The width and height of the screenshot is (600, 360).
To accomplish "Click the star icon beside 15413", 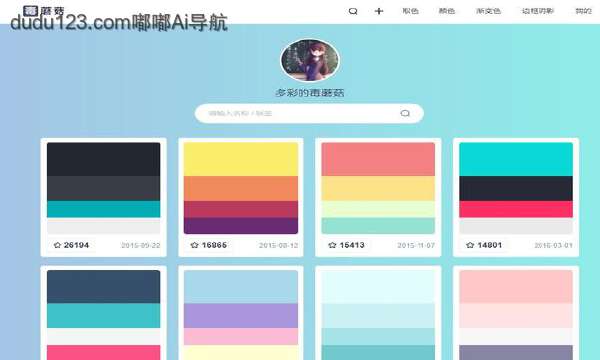I will click(x=332, y=245).
